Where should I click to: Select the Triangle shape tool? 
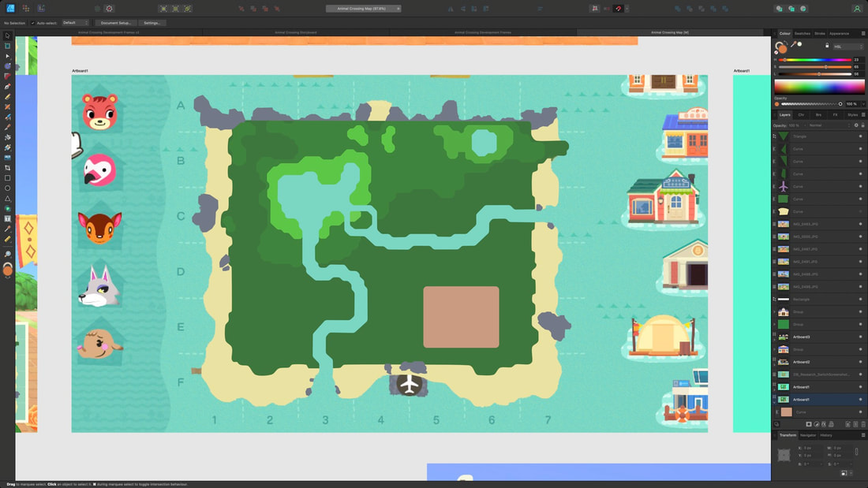click(x=7, y=199)
